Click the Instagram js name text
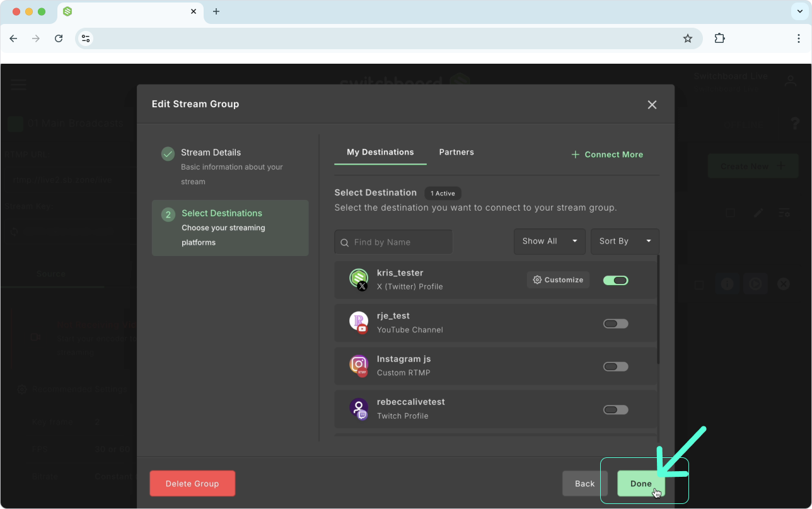 [x=403, y=359]
